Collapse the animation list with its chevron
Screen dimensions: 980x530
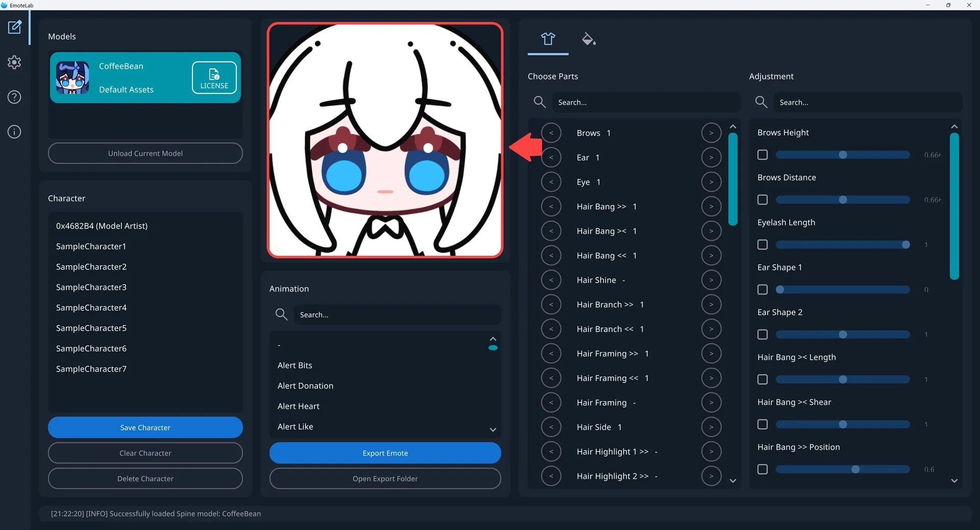pos(493,339)
